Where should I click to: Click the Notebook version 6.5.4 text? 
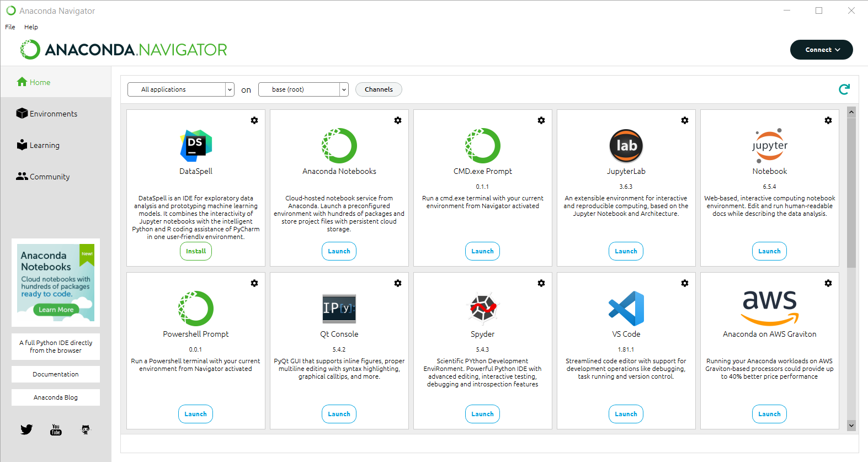click(x=770, y=187)
